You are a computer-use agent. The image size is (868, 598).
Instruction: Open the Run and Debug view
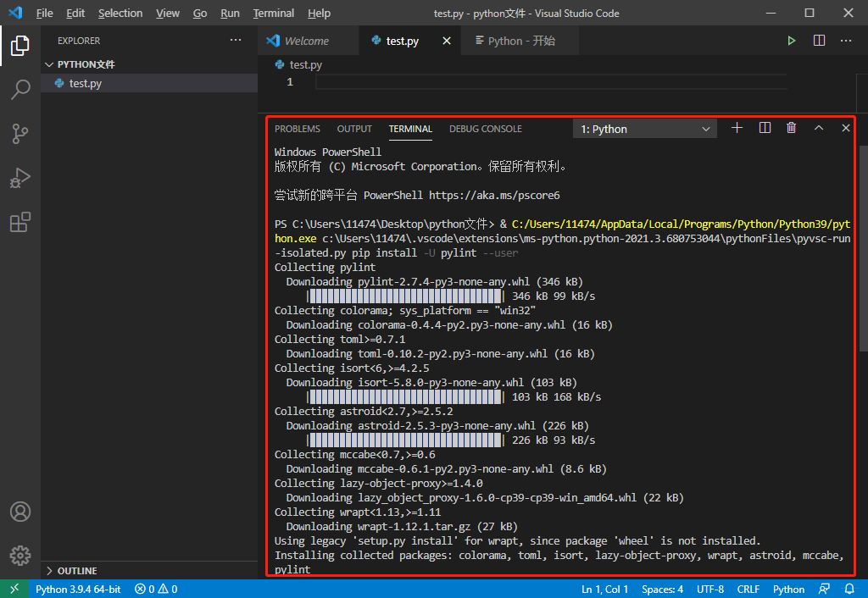pos(20,178)
